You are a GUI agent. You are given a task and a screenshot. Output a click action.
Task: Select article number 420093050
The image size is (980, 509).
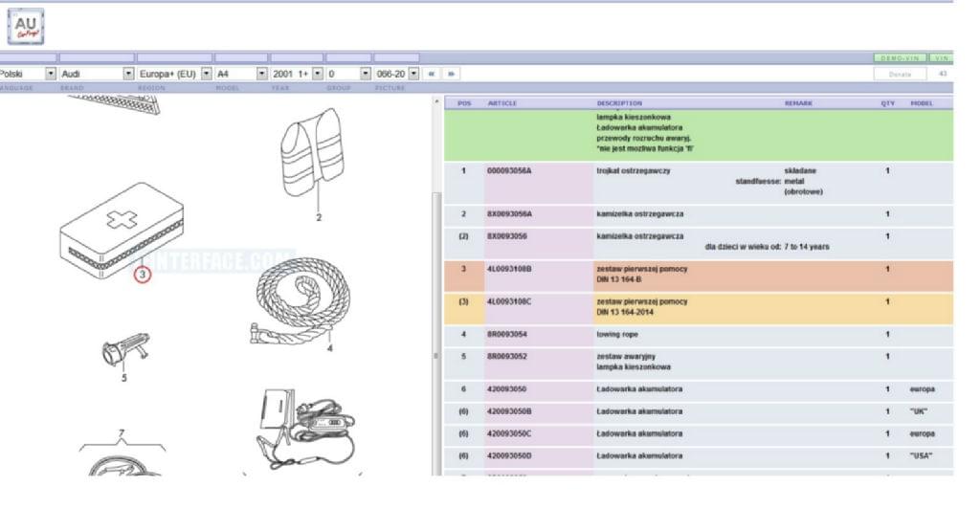pyautogui.click(x=506, y=389)
